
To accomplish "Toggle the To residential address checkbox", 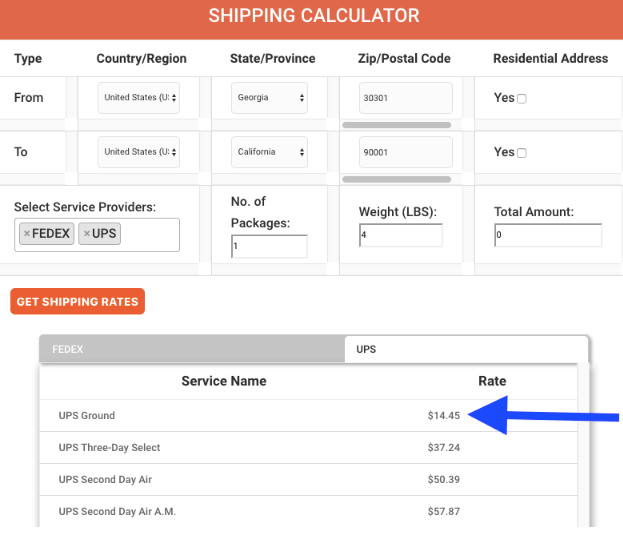I will [522, 153].
